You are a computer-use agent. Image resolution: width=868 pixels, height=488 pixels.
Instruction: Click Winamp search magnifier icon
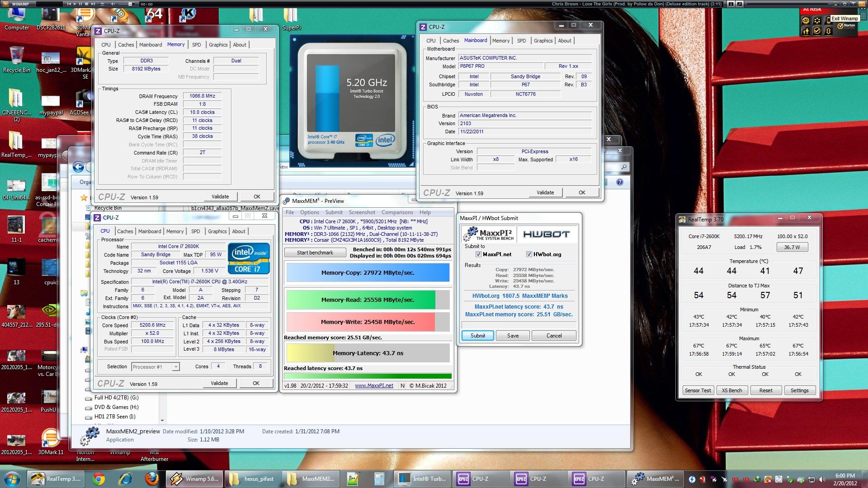740,4
